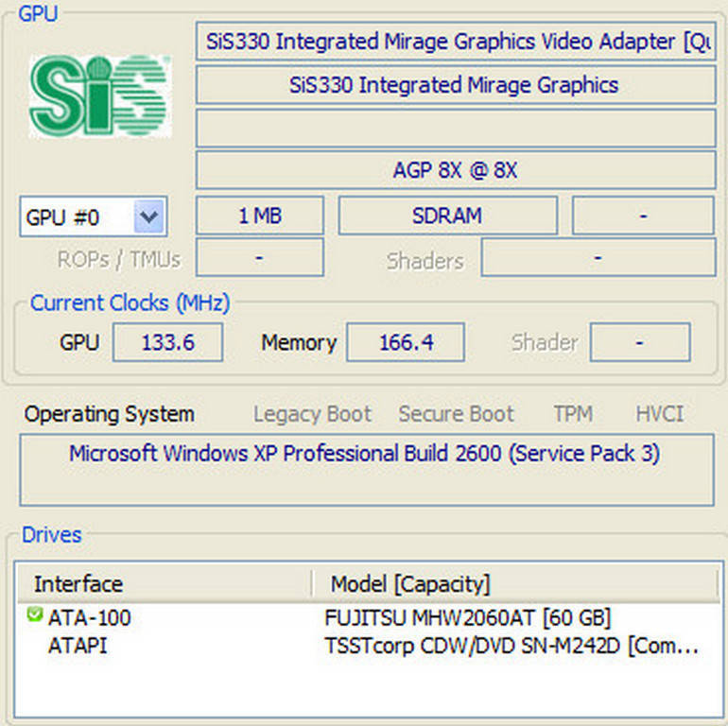Select the SiS330 Integrated Mirage Graphics chipset field
The height and width of the screenshot is (726, 728).
[455, 85]
